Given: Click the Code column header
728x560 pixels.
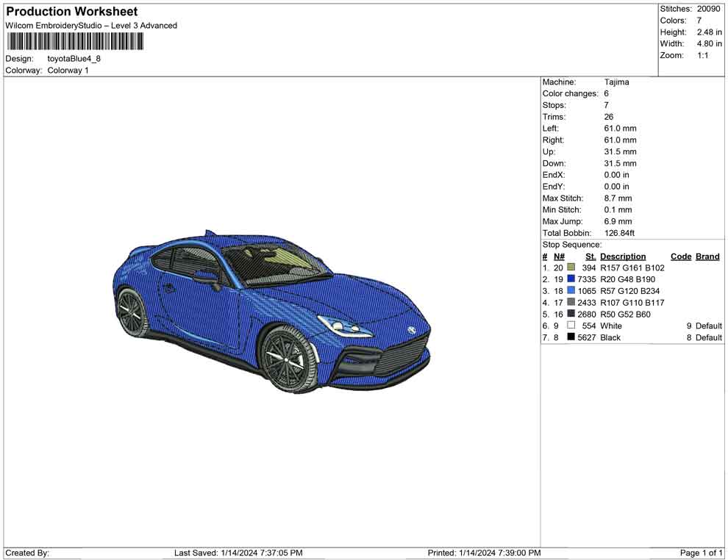Looking at the screenshot, I should [680, 256].
